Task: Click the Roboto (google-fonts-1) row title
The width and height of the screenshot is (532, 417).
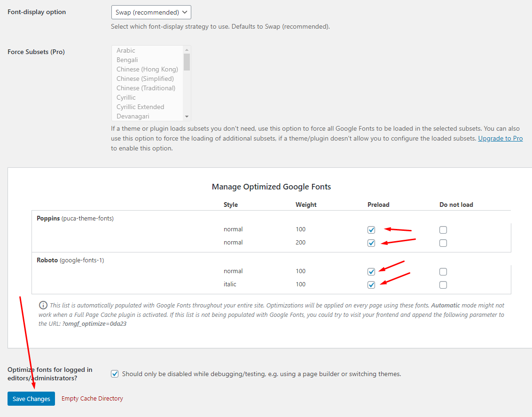Action: point(70,260)
